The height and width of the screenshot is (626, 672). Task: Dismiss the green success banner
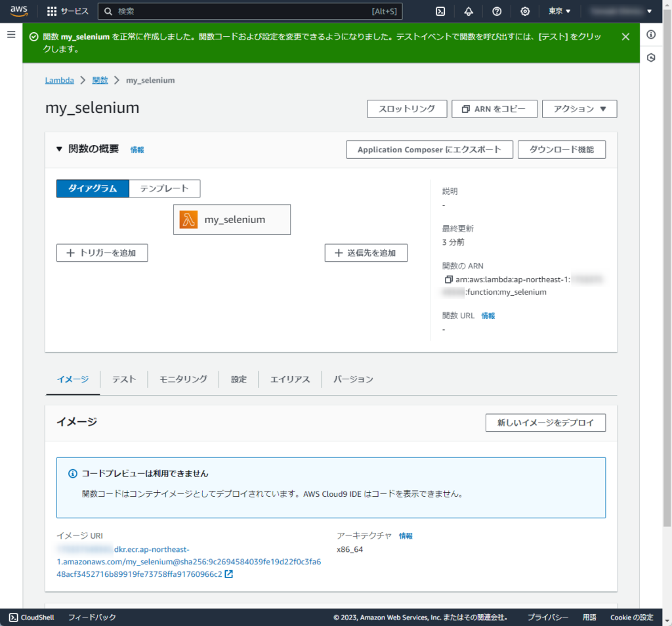coord(625,37)
